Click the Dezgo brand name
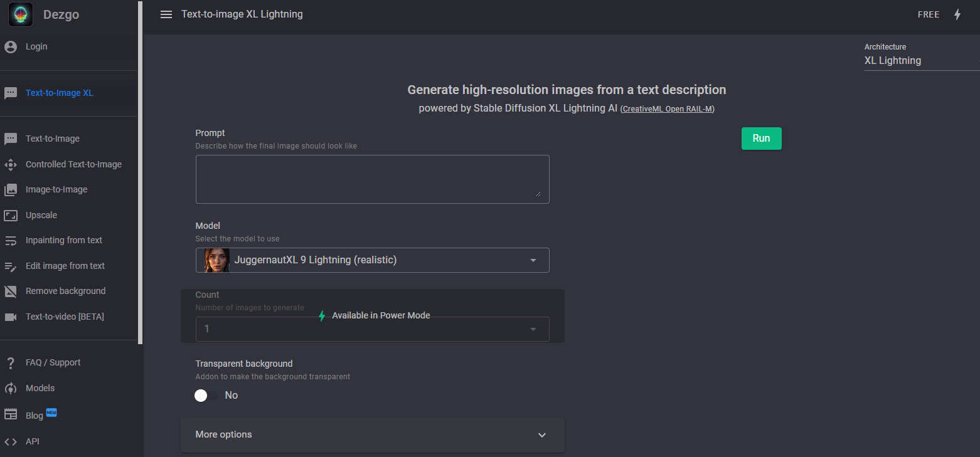This screenshot has width=980, height=457. [x=61, y=14]
